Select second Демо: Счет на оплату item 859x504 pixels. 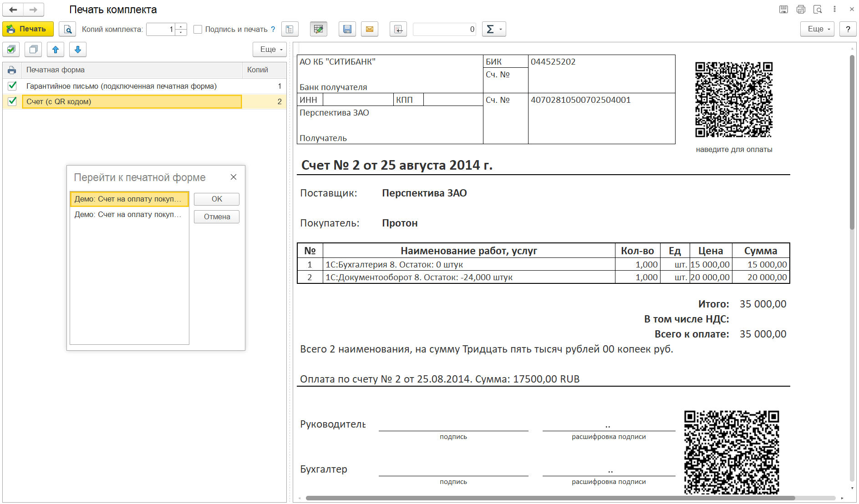tap(129, 214)
